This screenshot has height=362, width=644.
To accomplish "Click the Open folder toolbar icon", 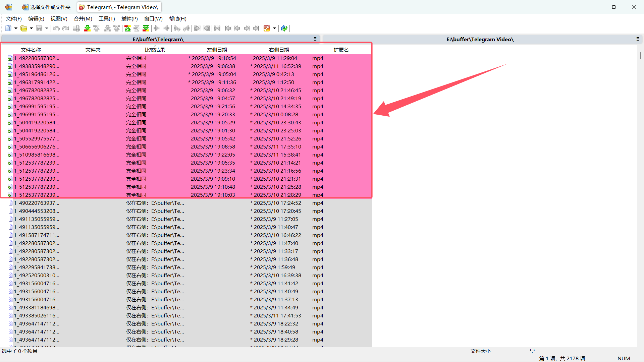I will click(23, 28).
